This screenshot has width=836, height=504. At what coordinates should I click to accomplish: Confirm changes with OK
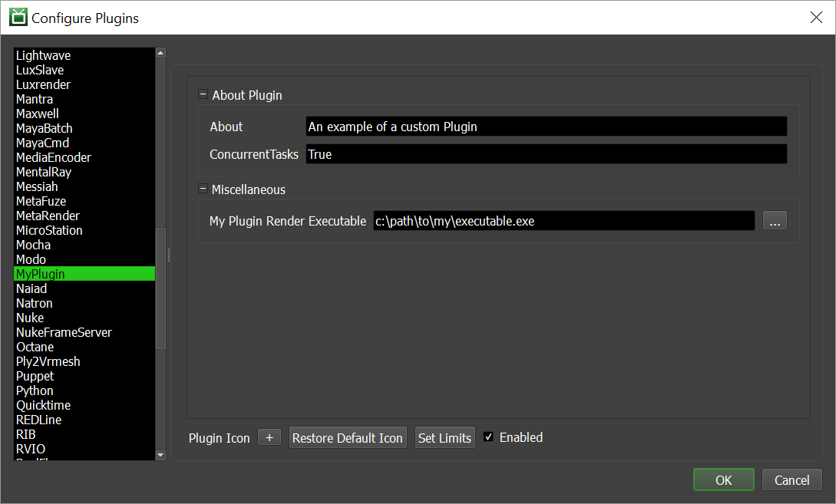(723, 479)
